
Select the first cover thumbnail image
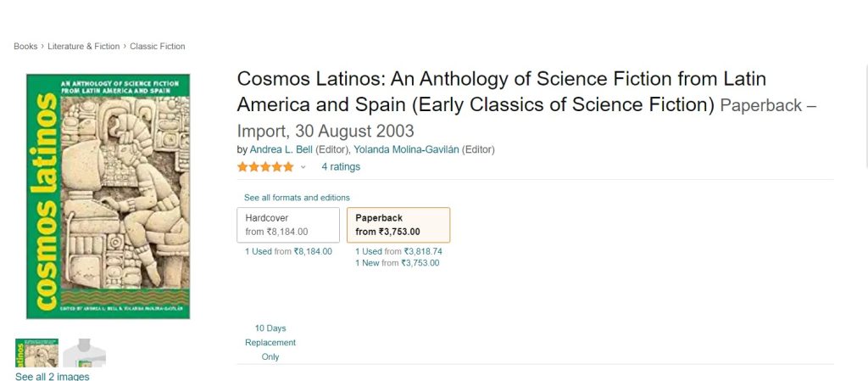[x=37, y=353]
